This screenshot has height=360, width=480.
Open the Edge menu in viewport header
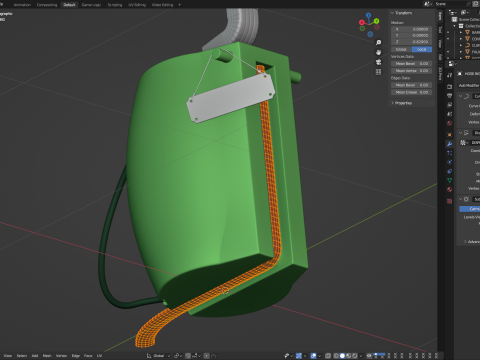click(76, 356)
